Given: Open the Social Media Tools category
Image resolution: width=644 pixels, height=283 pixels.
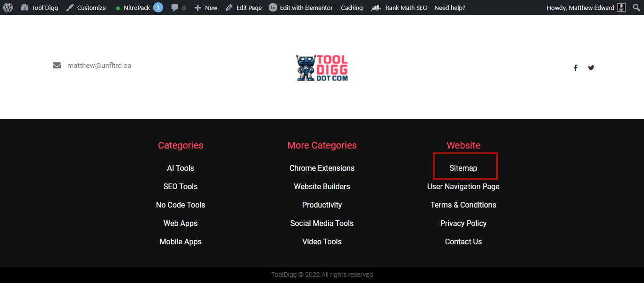Looking at the screenshot, I should point(322,223).
